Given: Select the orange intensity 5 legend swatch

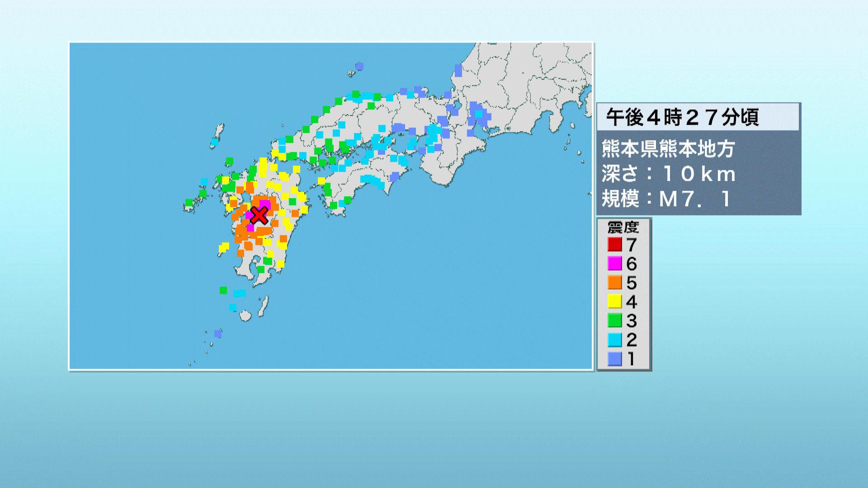Looking at the screenshot, I should [x=615, y=282].
